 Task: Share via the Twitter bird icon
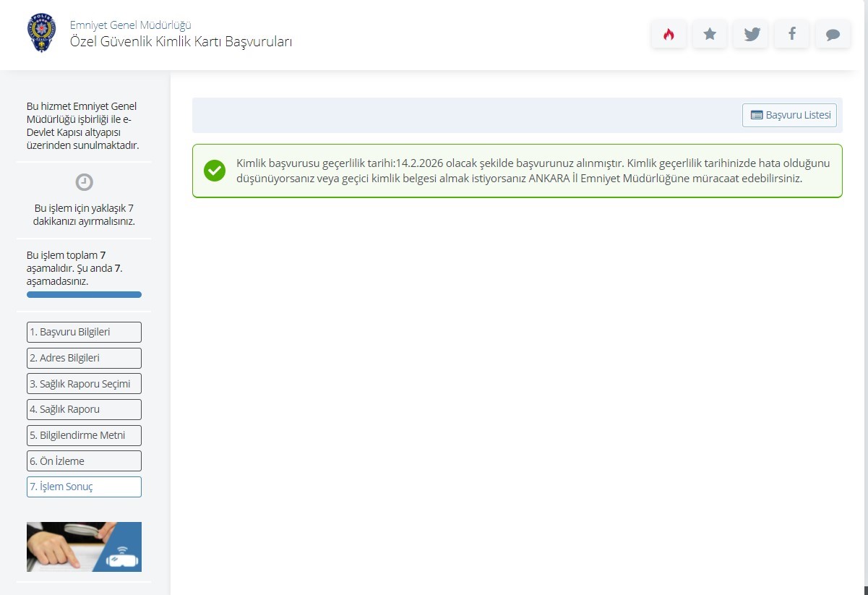[752, 34]
